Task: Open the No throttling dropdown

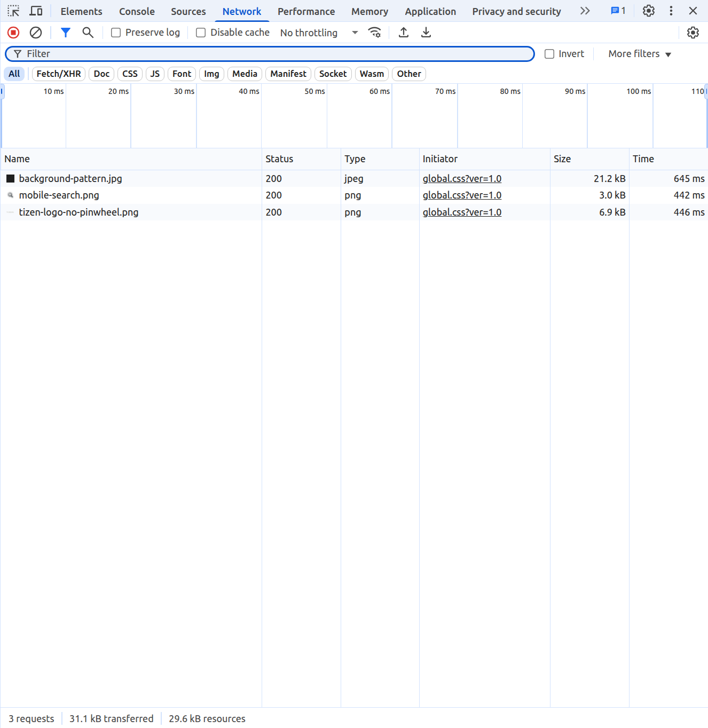Action: [x=319, y=33]
